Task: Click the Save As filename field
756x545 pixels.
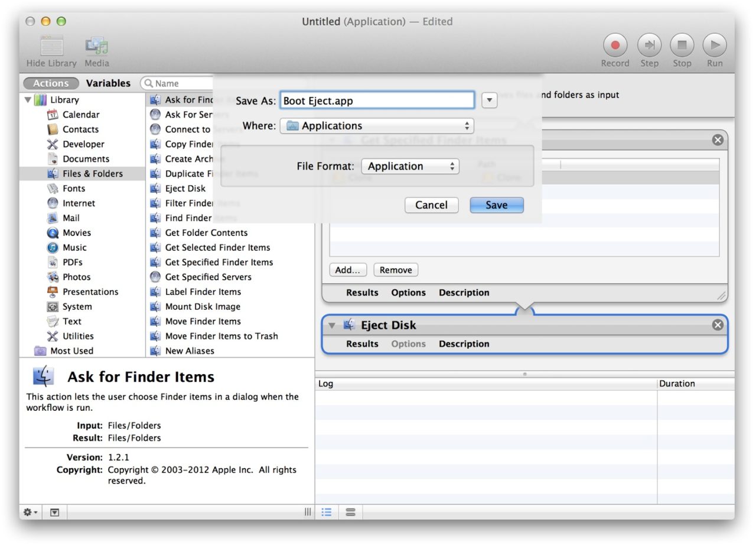Action: [x=377, y=100]
